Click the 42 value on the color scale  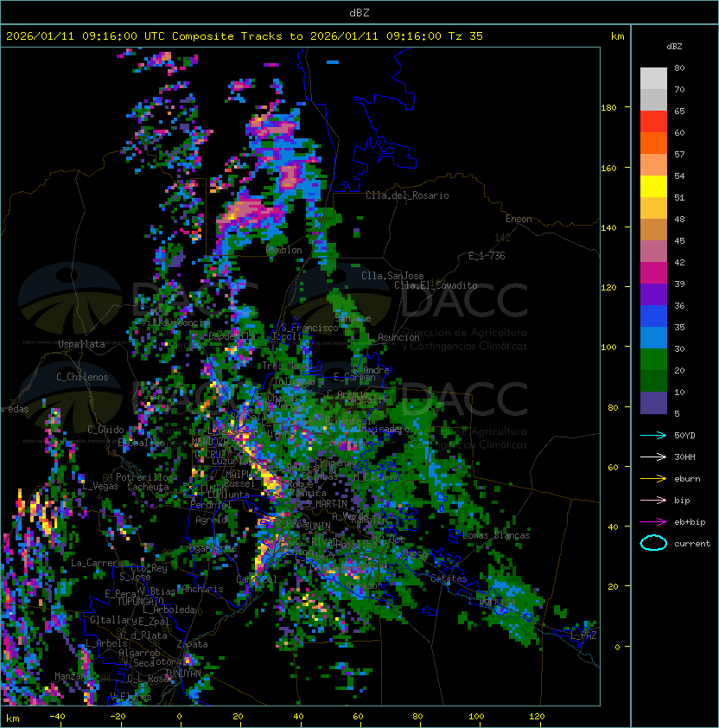(679, 262)
